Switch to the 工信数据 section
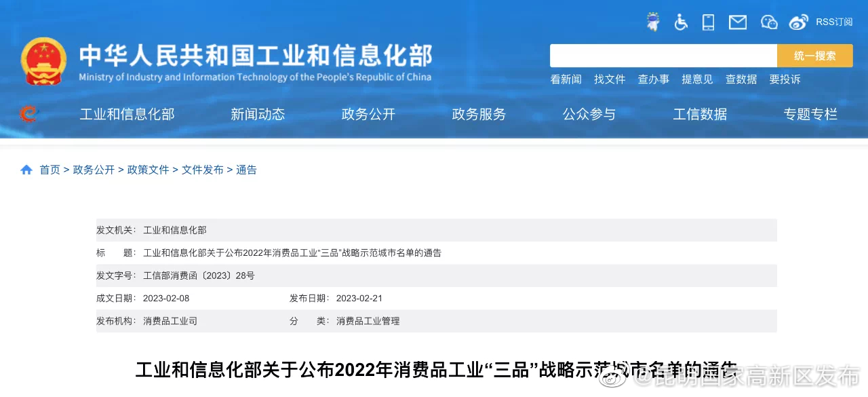Image resolution: width=868 pixels, height=397 pixels. (x=700, y=114)
